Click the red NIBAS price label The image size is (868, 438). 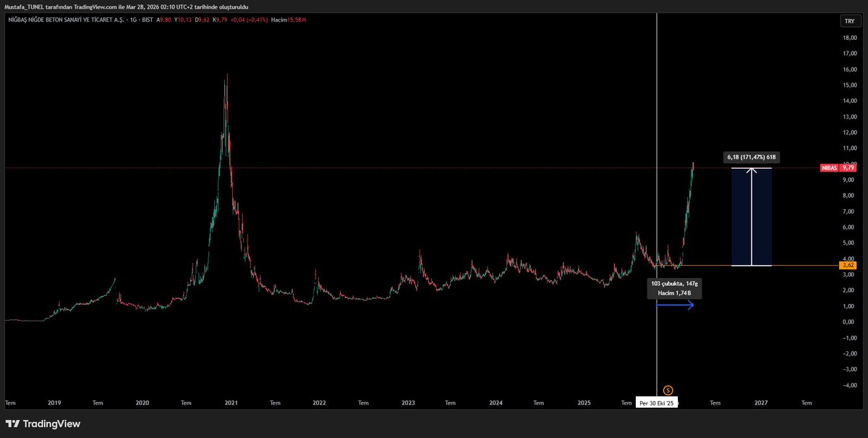tap(839, 167)
